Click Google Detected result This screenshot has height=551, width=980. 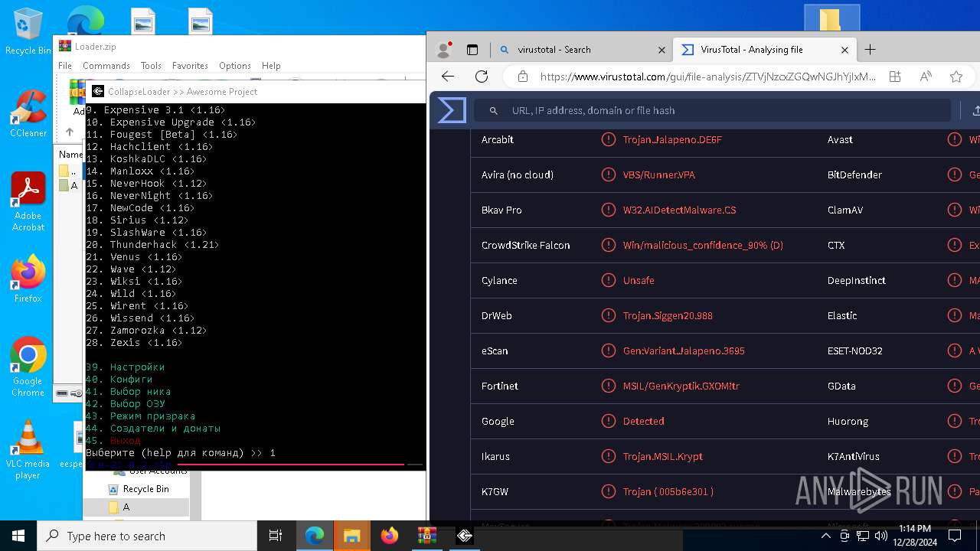coord(644,421)
